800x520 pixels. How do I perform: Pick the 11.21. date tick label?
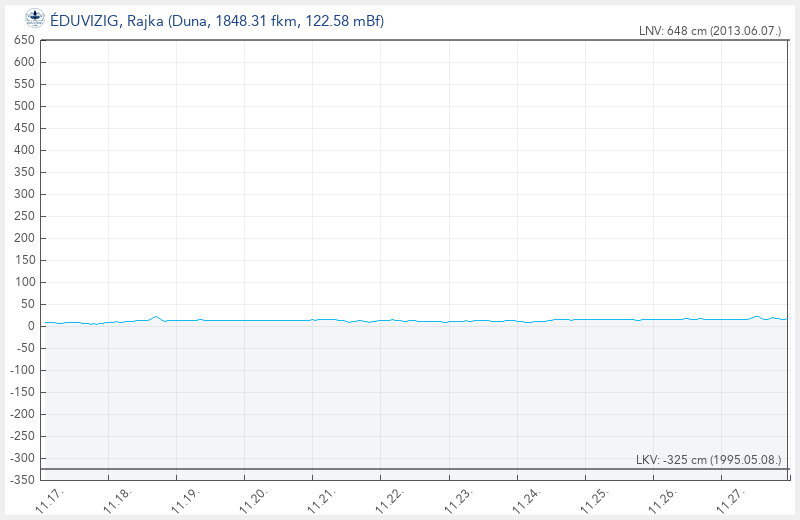click(322, 500)
